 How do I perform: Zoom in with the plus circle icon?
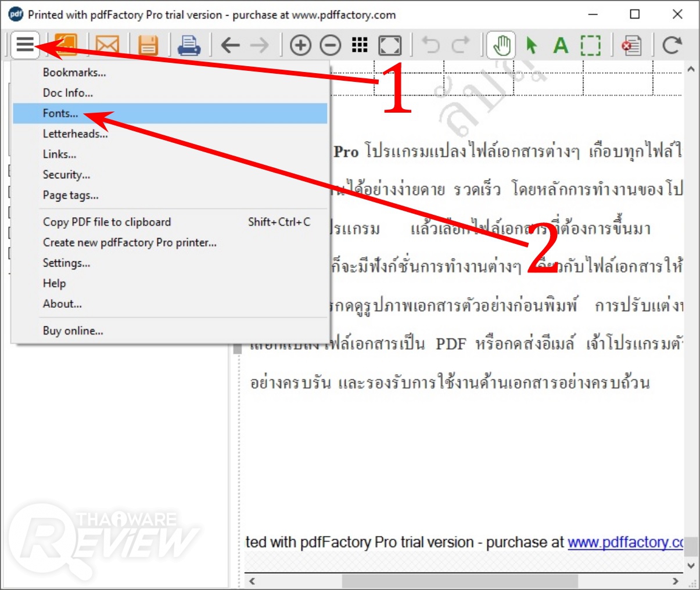[x=300, y=45]
